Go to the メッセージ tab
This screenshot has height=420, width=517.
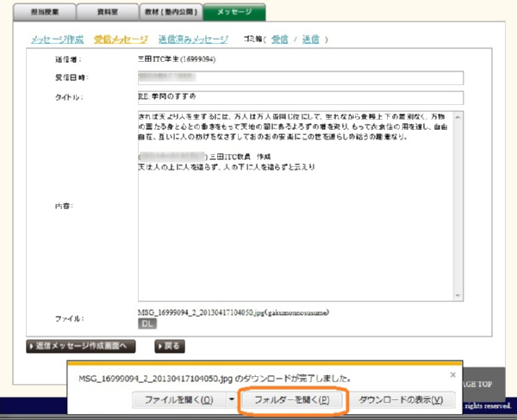(234, 11)
